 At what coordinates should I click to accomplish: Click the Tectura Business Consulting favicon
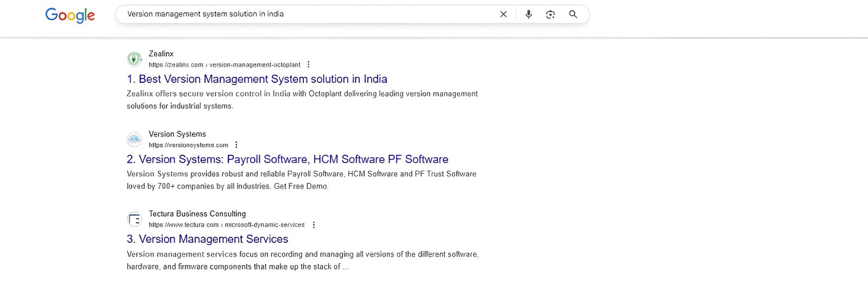[x=135, y=219]
